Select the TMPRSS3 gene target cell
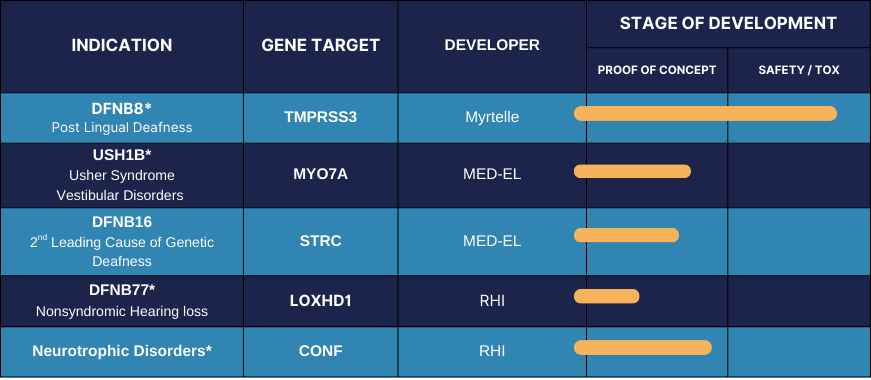 click(321, 118)
